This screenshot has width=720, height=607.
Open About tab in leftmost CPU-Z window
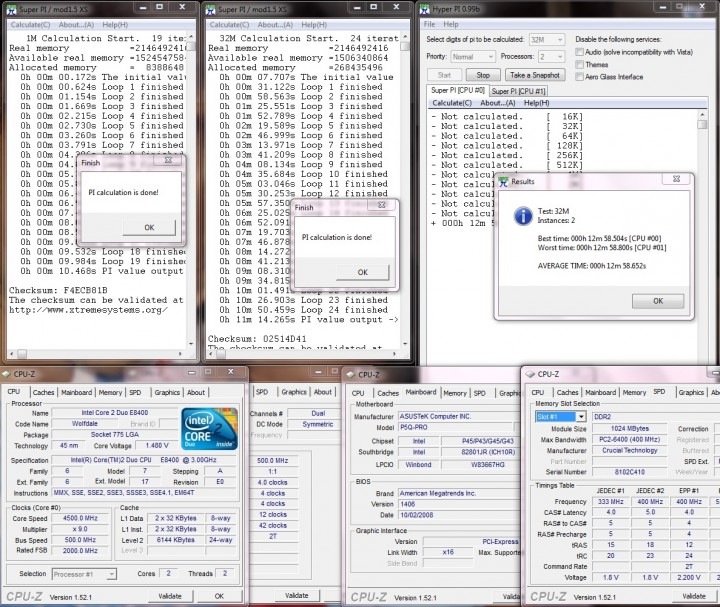[196, 393]
